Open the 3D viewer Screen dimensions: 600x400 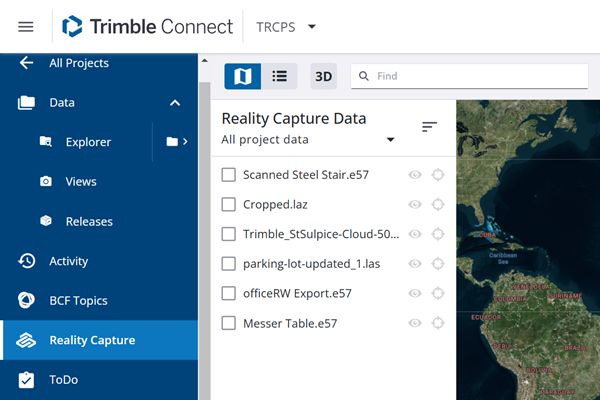pyautogui.click(x=323, y=76)
